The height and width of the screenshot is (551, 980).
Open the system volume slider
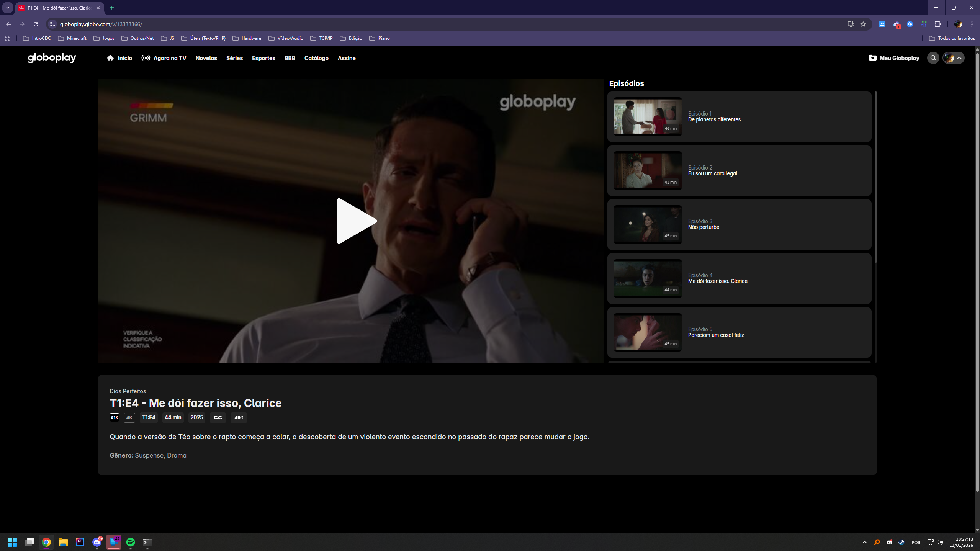(940, 542)
